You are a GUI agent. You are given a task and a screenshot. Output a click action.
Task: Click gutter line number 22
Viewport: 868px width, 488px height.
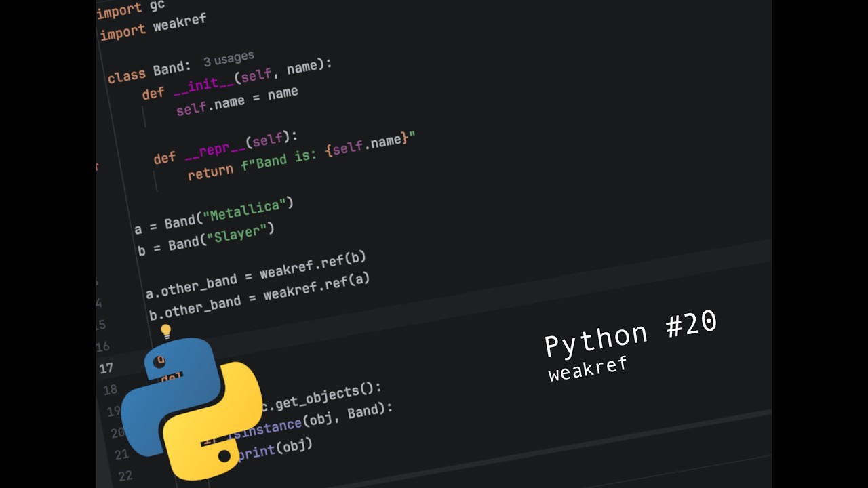(x=125, y=476)
